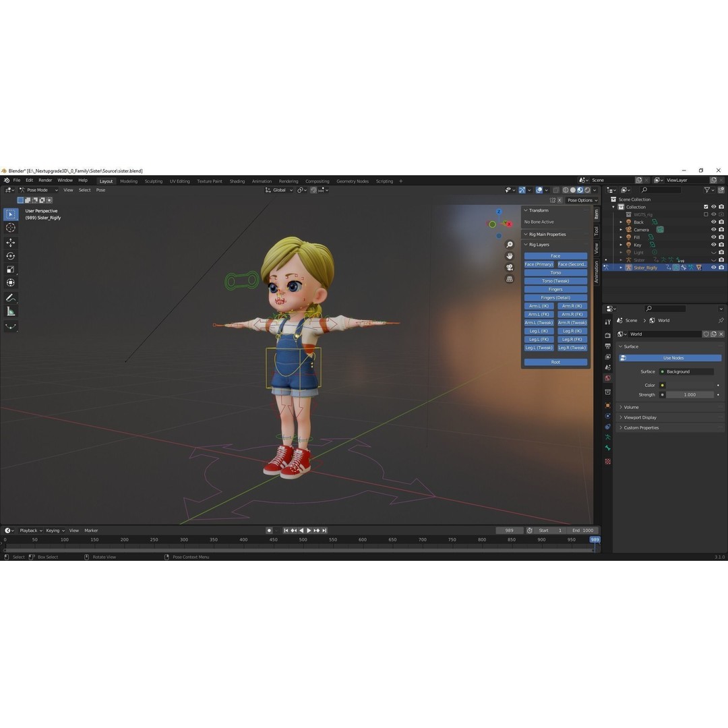Toggle the Arm.L (IK) rig layer
The image size is (728, 728).
point(539,306)
